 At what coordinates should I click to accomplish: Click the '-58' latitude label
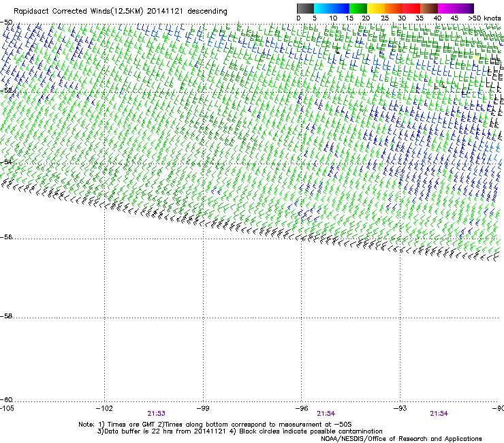(x=6, y=316)
